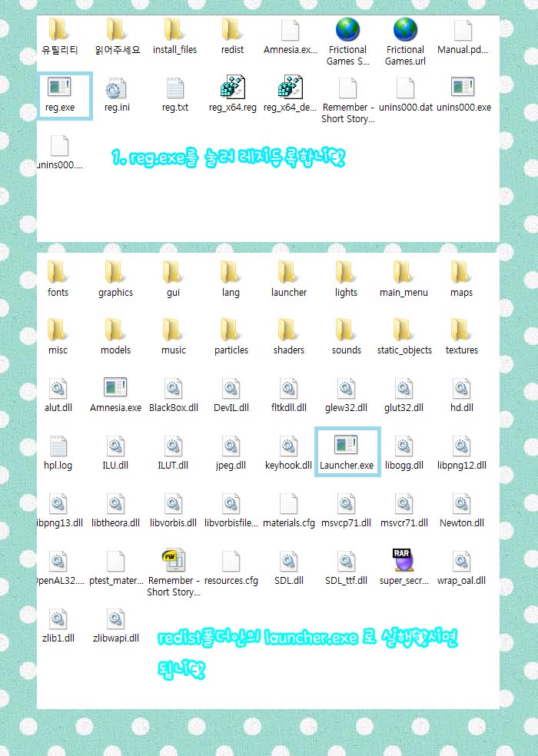Open the install_files folder
This screenshot has height=756, width=538.
[x=174, y=29]
